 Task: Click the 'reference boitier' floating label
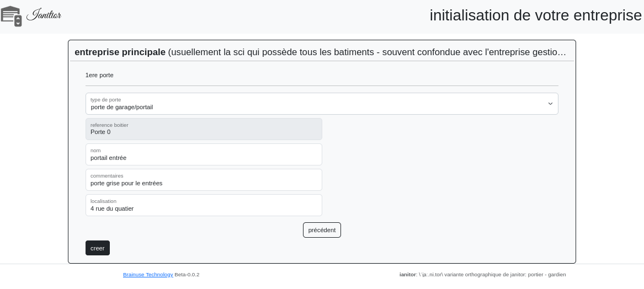(x=109, y=125)
